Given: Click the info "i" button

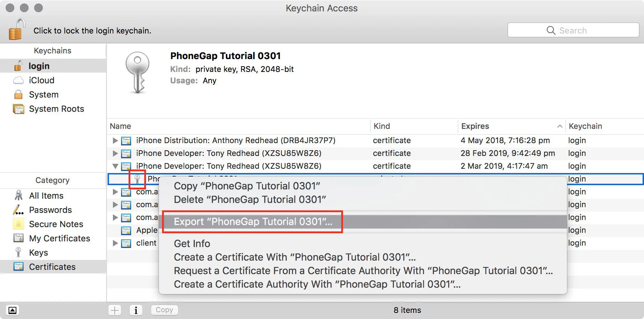Looking at the screenshot, I should (x=136, y=310).
